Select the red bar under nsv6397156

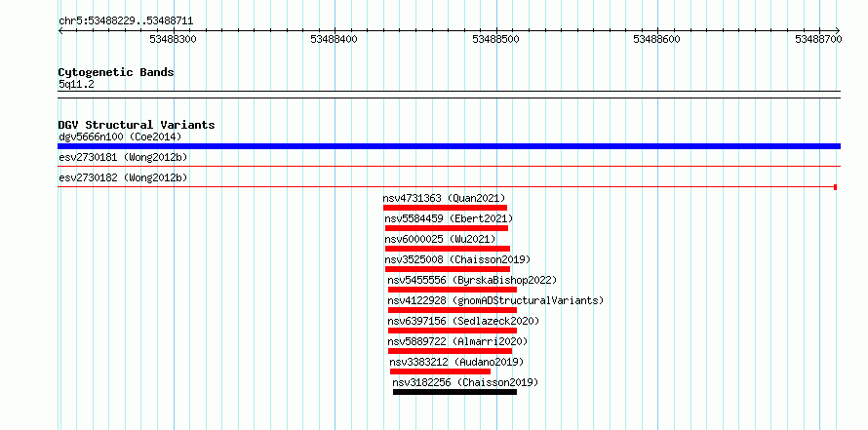pos(453,331)
